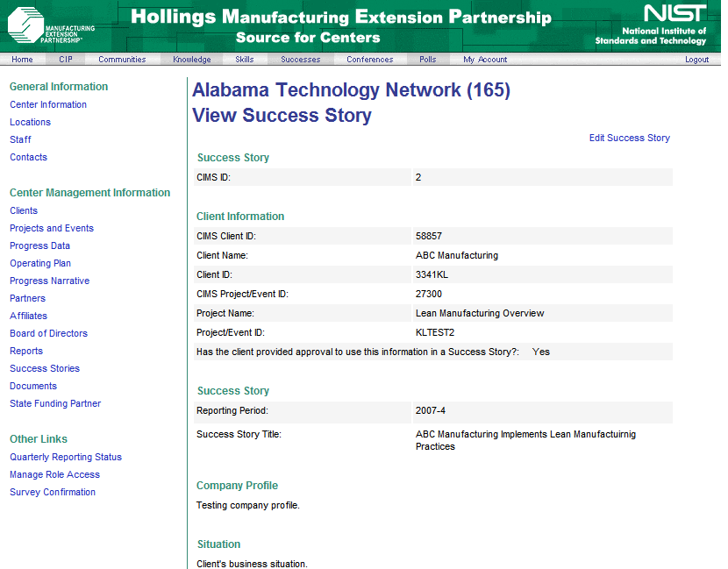The image size is (728, 569).
Task: Open the Communities menu
Action: click(x=122, y=60)
